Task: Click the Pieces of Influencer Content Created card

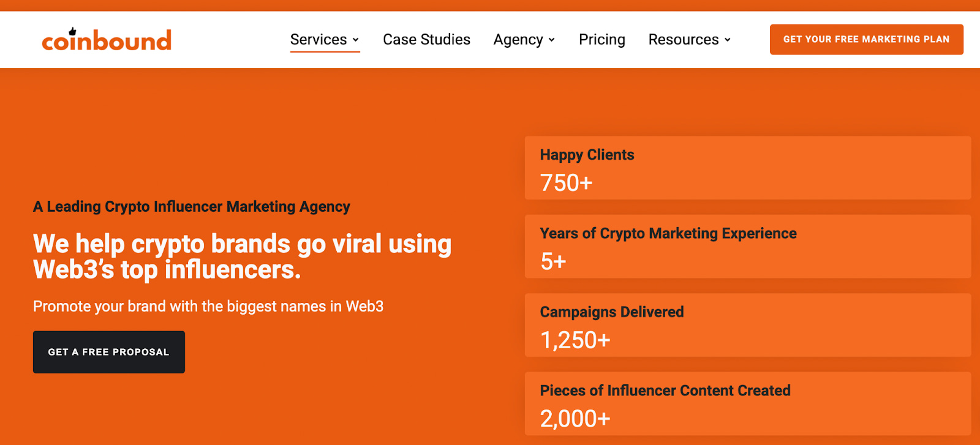Action: point(748,404)
